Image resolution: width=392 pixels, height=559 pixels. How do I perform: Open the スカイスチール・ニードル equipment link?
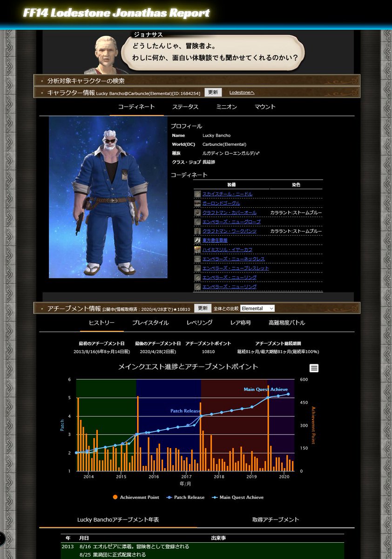pos(228,194)
